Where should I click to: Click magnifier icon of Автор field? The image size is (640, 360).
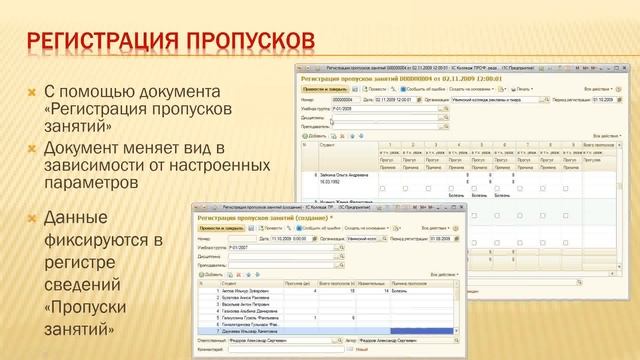click(x=456, y=340)
